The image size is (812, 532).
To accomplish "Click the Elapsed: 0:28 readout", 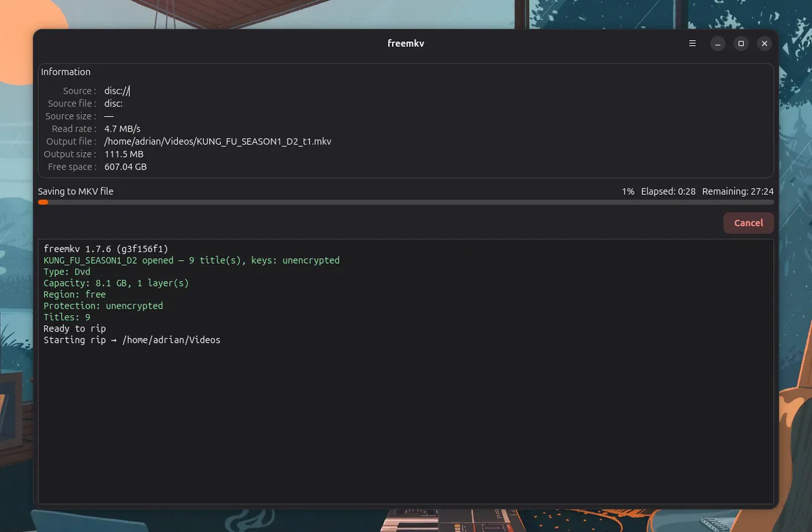I will click(x=668, y=191).
